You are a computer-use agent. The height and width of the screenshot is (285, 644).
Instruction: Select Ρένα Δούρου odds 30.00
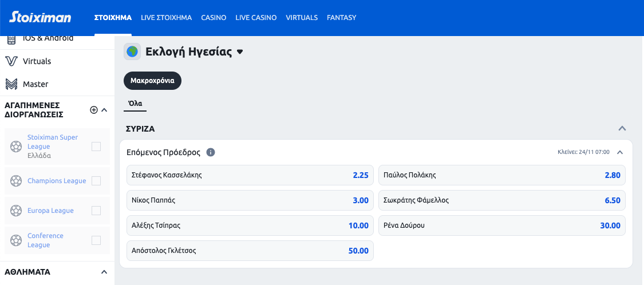tap(502, 225)
